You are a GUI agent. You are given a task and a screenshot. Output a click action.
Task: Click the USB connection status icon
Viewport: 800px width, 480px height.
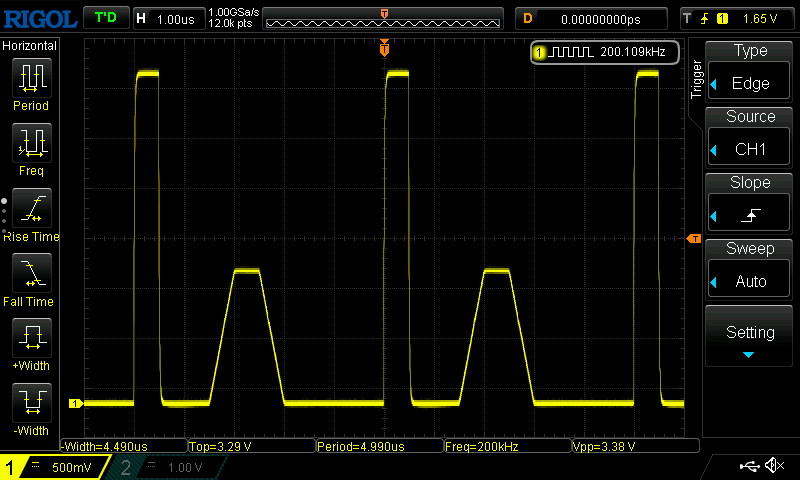(749, 465)
